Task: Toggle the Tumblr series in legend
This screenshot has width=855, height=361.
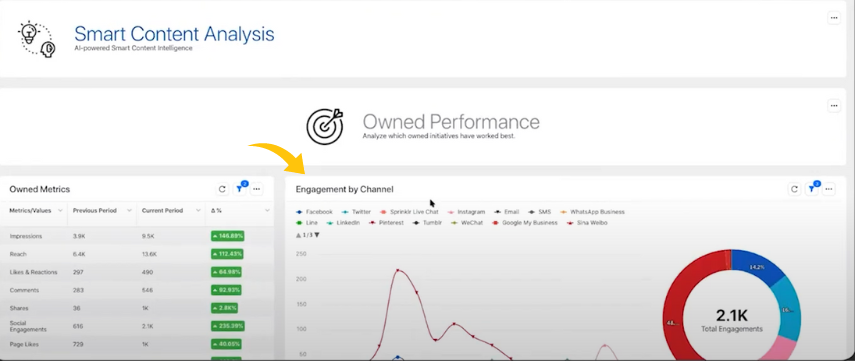Action: click(x=428, y=223)
